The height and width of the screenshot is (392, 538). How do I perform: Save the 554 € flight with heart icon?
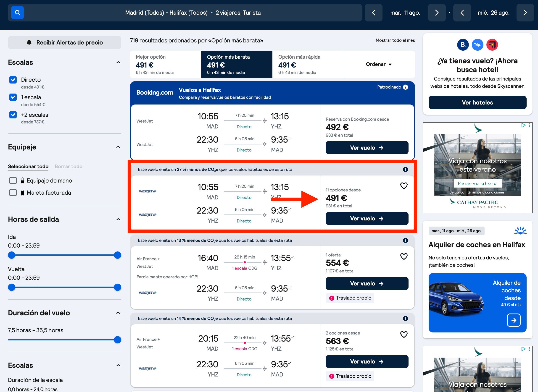pyautogui.click(x=404, y=256)
